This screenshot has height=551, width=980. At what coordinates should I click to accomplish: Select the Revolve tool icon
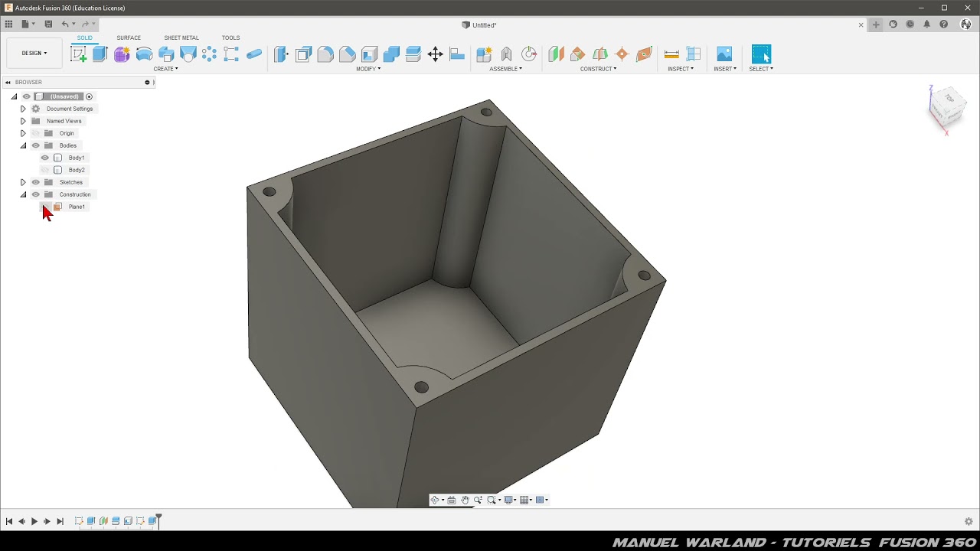144,54
